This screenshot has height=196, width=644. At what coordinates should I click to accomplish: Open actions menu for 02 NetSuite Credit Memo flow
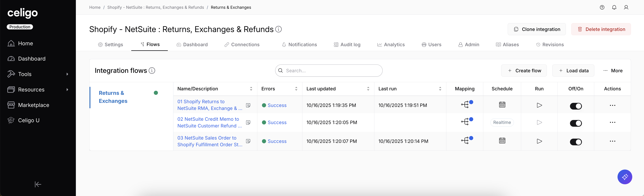pyautogui.click(x=612, y=123)
